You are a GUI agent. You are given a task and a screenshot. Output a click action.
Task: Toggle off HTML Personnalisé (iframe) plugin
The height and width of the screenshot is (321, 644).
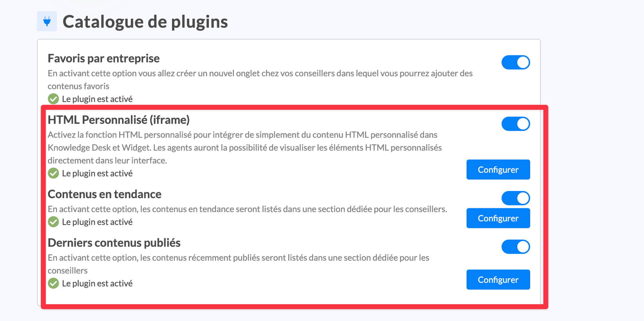[x=516, y=124]
